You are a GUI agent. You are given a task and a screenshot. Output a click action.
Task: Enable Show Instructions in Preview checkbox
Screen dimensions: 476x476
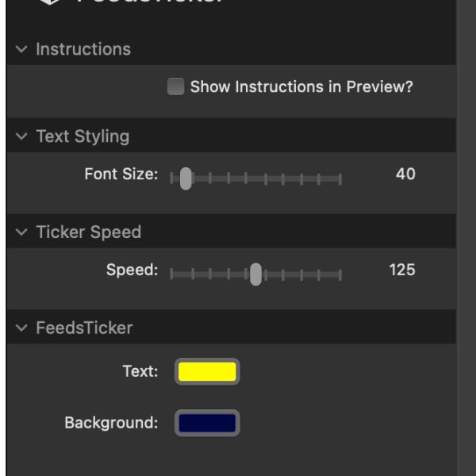click(175, 86)
